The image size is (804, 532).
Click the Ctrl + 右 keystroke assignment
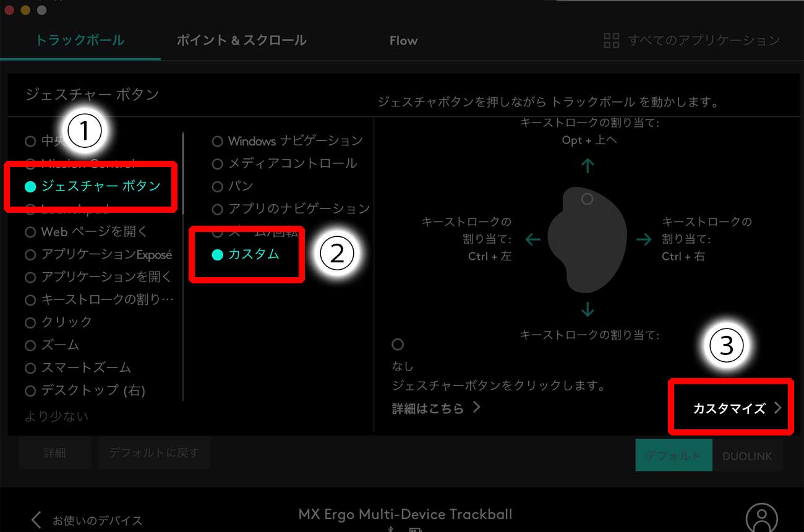(x=683, y=256)
